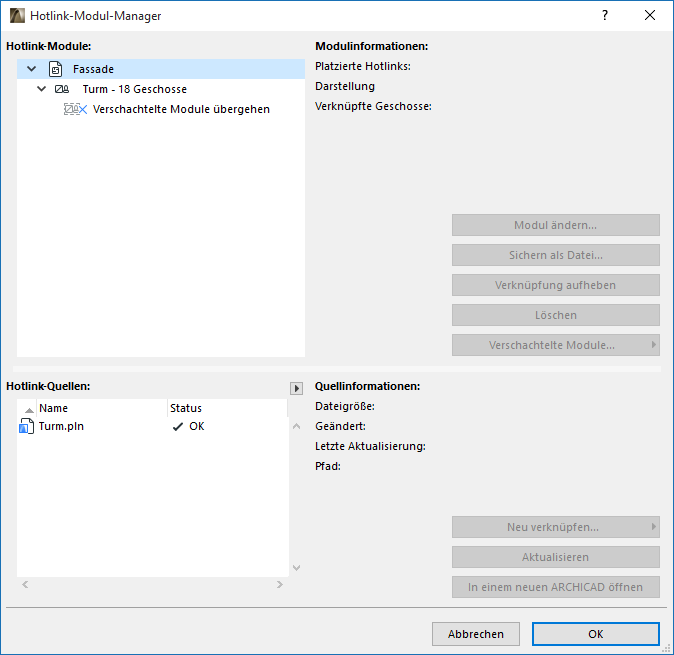Click Verknüpfung aufheben button
Viewport: 674px width, 655px height.
[x=555, y=285]
